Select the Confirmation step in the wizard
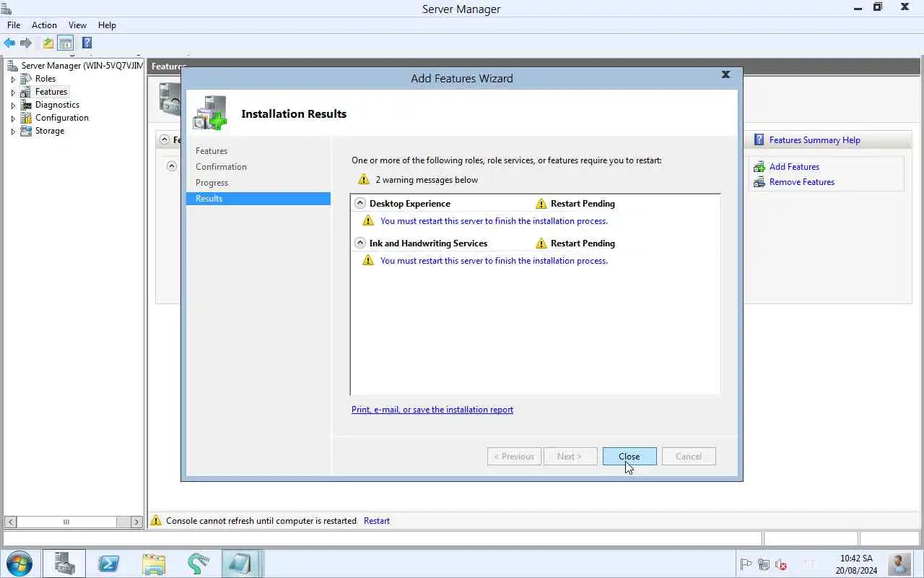This screenshot has height=578, width=924. coord(221,167)
